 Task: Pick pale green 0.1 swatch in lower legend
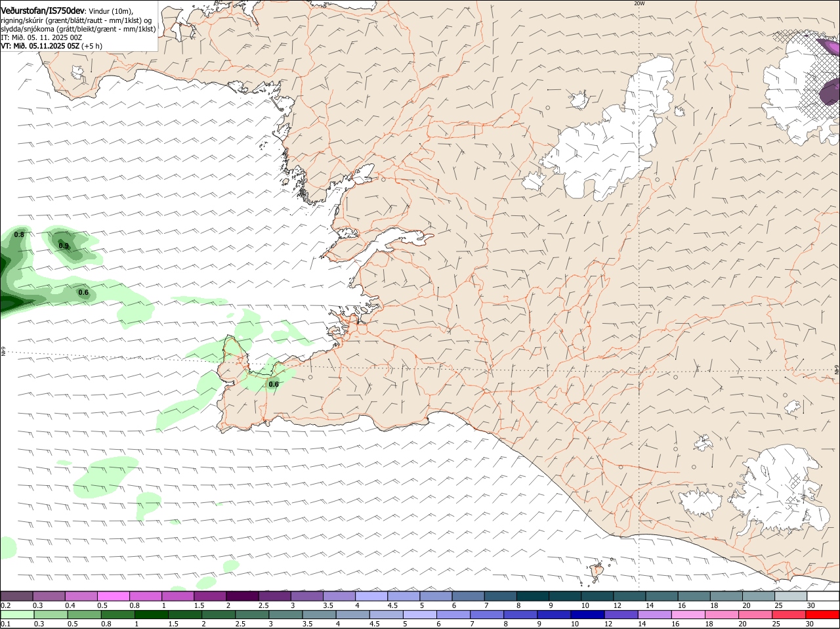point(17,615)
